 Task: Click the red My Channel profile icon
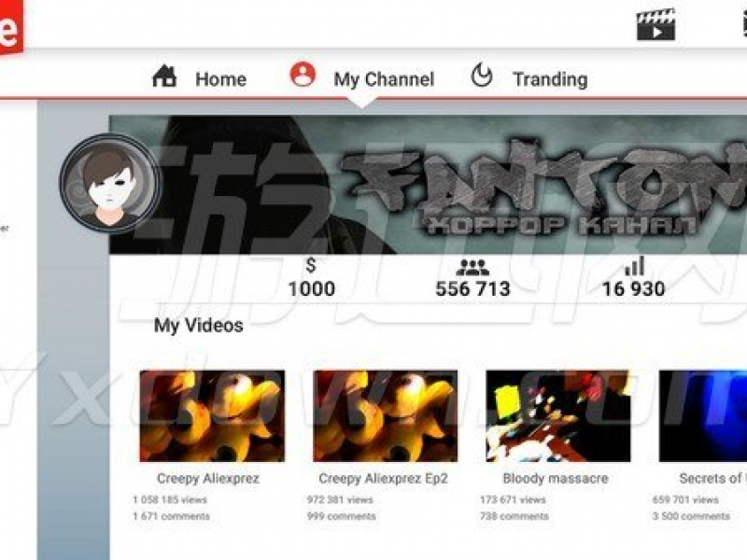tap(303, 75)
